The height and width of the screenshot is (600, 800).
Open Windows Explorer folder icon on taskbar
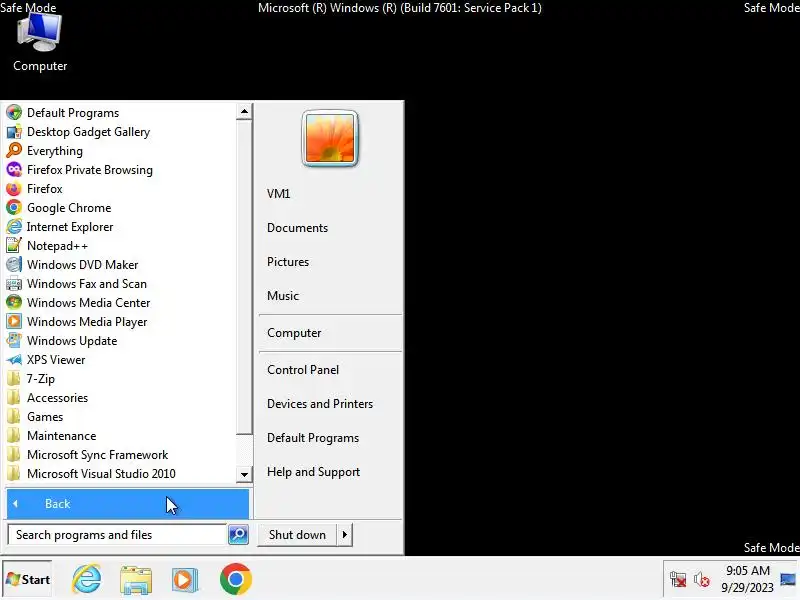pos(136,579)
